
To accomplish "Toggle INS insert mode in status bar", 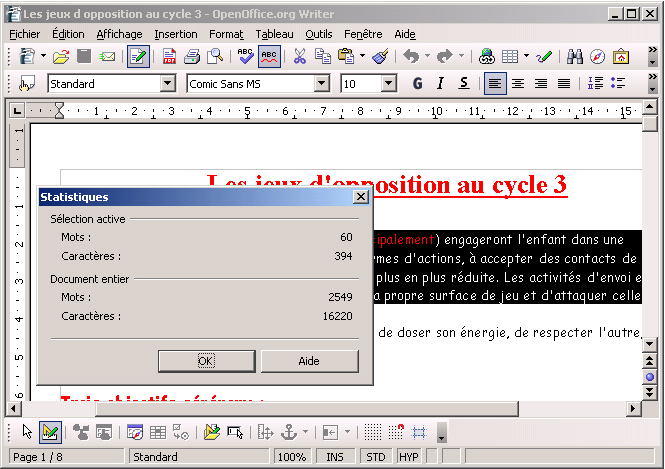I will [333, 457].
